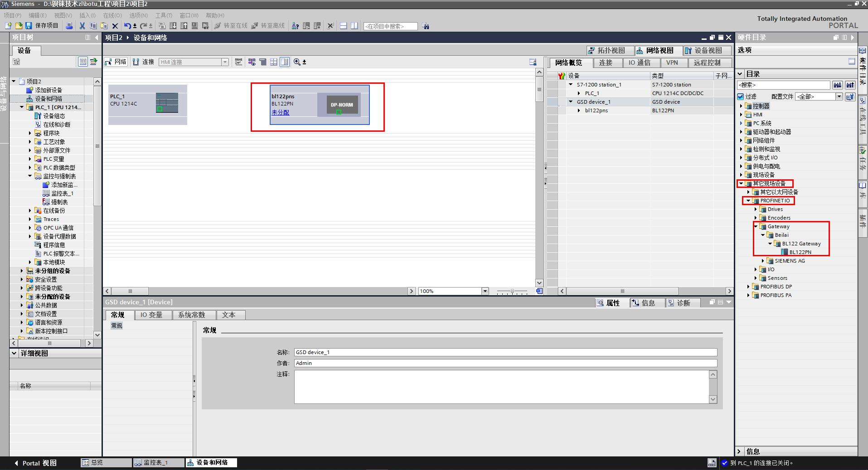The height and width of the screenshot is (470, 868).
Task: Click the Portal 视图 button at bottom left
Action: click(x=35, y=463)
